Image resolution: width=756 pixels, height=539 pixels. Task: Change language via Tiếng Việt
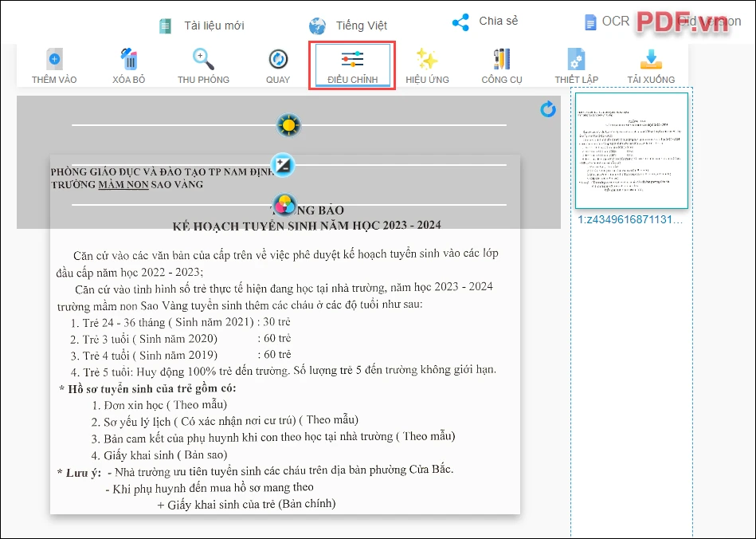point(348,26)
